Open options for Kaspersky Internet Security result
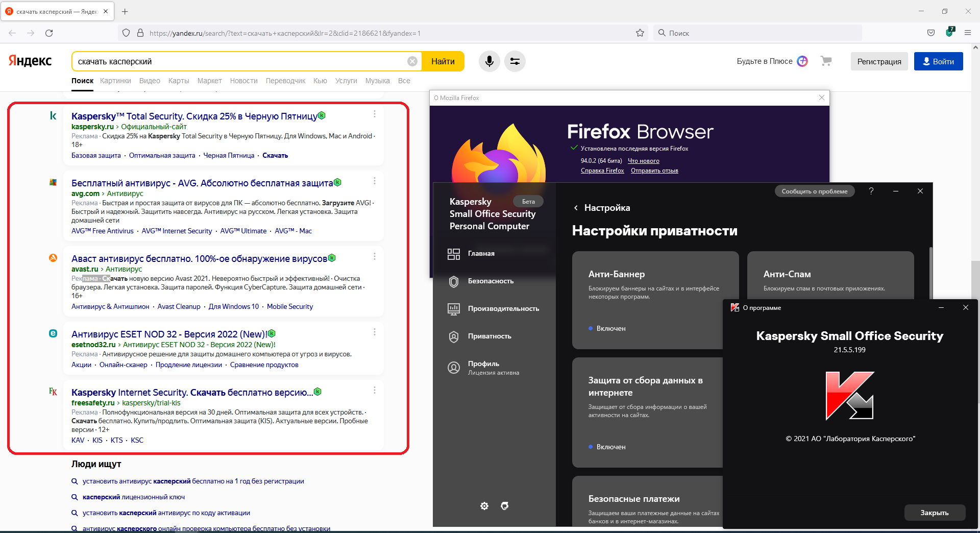The width and height of the screenshot is (980, 533). tap(375, 390)
